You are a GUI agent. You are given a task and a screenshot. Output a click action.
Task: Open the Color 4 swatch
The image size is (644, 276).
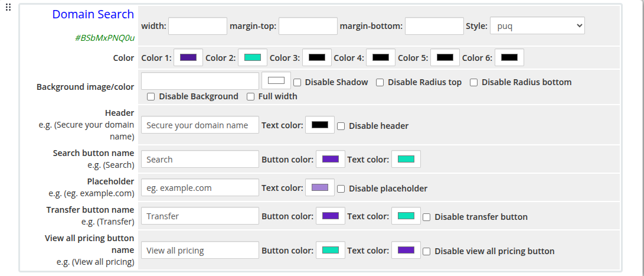click(x=381, y=57)
